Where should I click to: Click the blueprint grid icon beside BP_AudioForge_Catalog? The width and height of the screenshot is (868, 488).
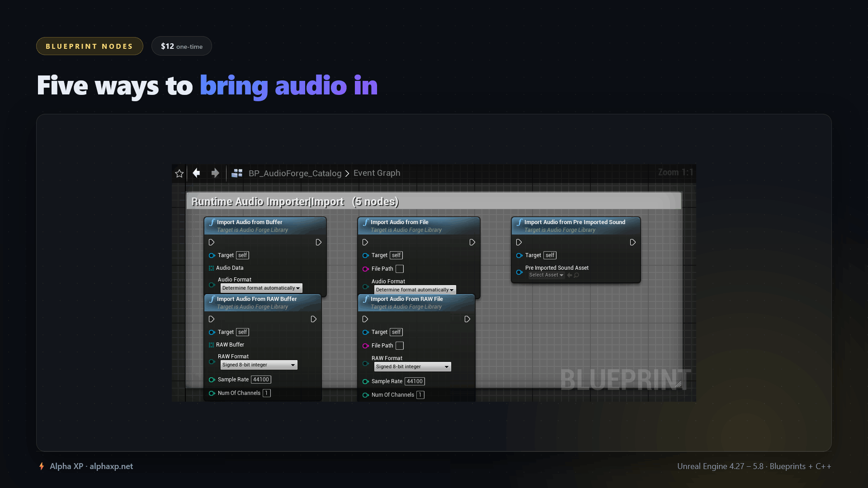(x=237, y=173)
